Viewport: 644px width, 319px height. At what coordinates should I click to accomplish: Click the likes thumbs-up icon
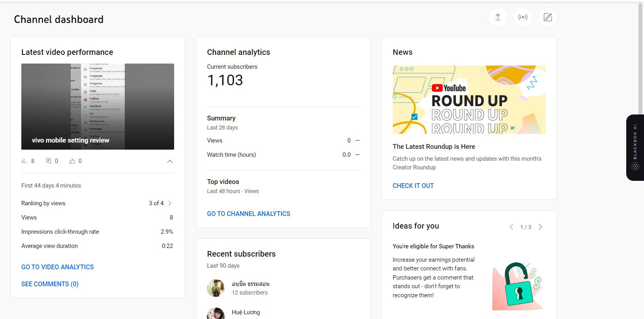[x=72, y=161]
